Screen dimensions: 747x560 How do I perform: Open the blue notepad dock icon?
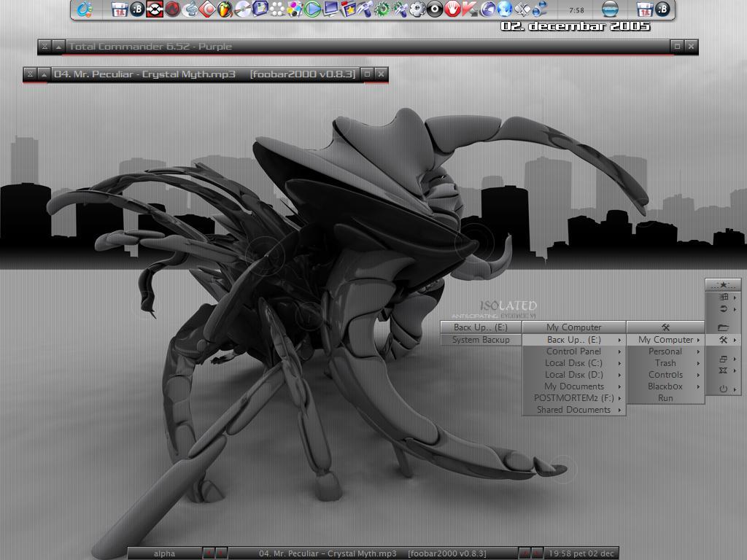click(x=260, y=9)
